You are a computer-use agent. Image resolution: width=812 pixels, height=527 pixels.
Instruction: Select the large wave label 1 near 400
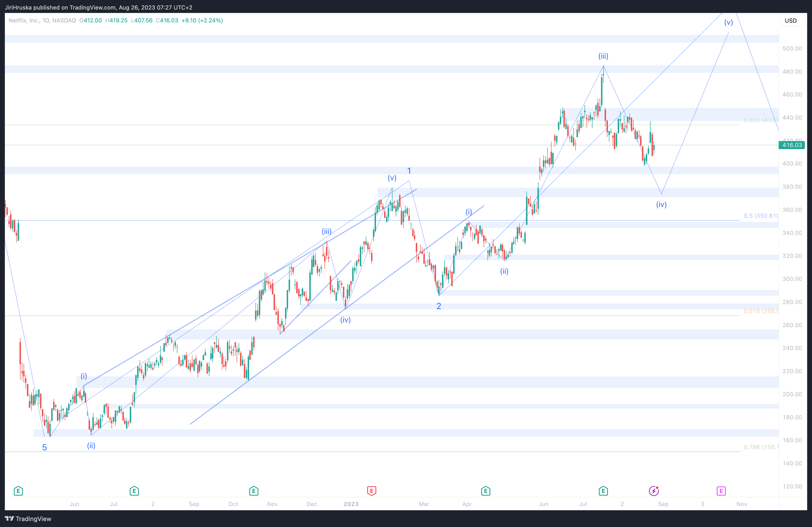pyautogui.click(x=409, y=171)
